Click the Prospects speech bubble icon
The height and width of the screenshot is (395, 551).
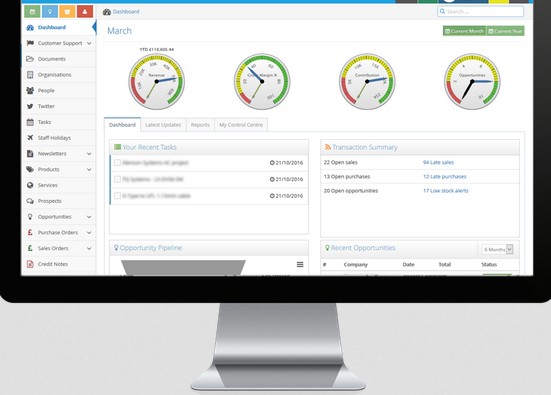coord(30,201)
